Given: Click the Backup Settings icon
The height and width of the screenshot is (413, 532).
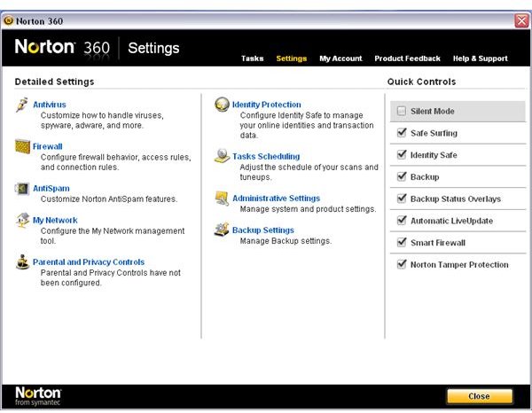Looking at the screenshot, I should coord(222,230).
